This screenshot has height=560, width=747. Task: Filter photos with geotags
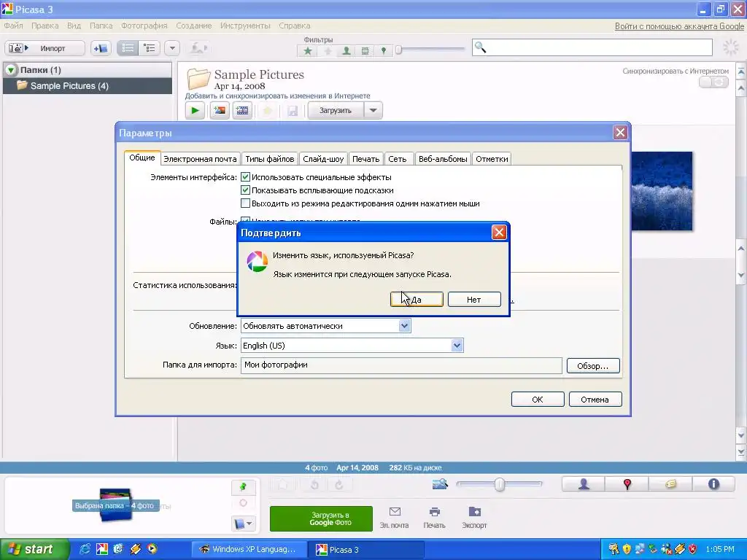tap(384, 50)
